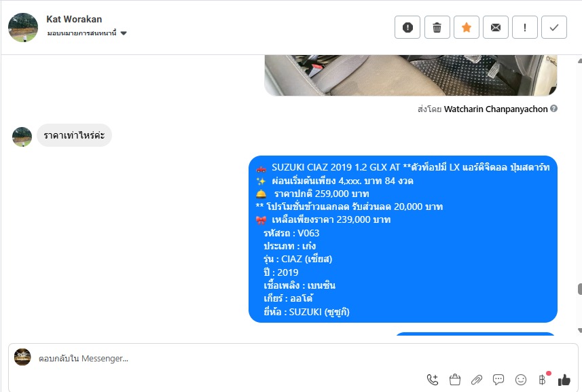Open the shopping bag products icon
The width and height of the screenshot is (582, 392).
point(455,379)
